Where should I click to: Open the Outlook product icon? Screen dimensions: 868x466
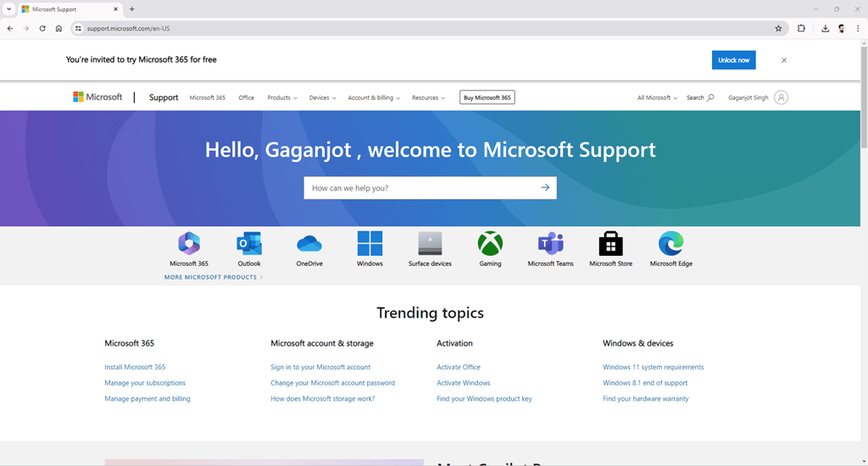(x=249, y=243)
